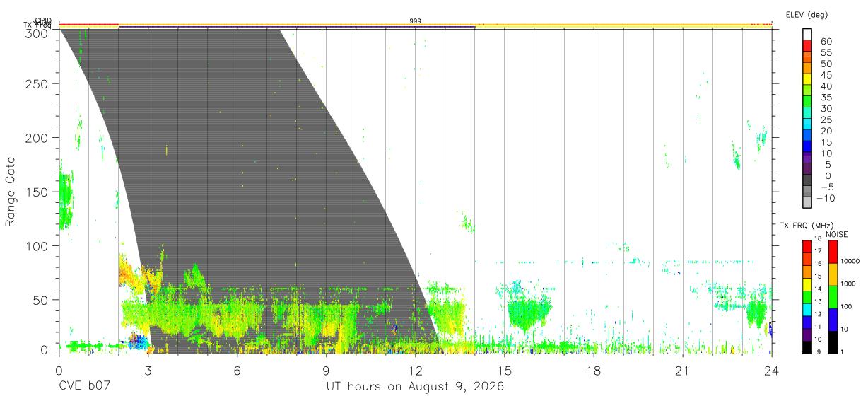Pick the red swatch in the TX FRQ bar
868x401 pixels.
807,247
